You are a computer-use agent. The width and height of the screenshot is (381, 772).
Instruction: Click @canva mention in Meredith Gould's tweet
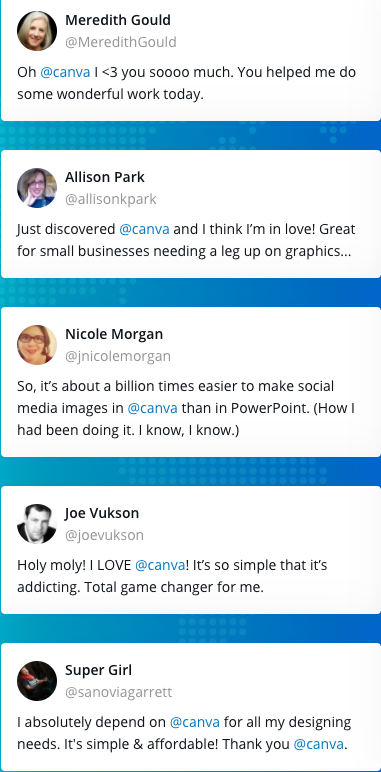[x=65, y=72]
